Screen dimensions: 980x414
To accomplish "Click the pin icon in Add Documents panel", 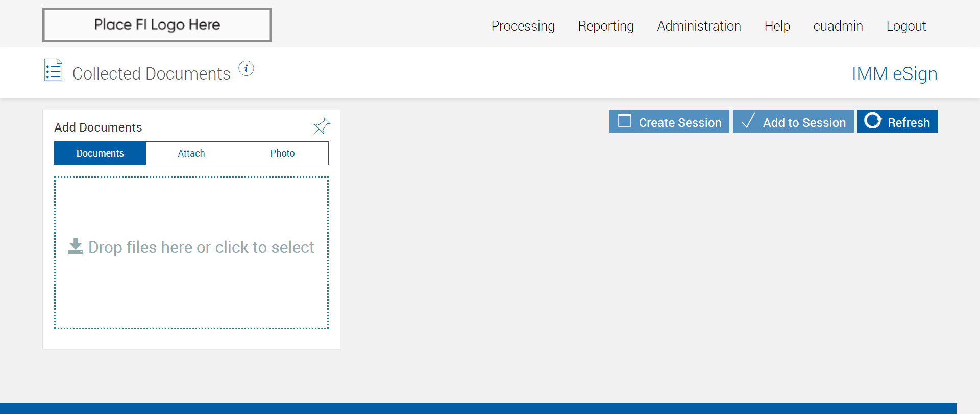I will pos(322,126).
